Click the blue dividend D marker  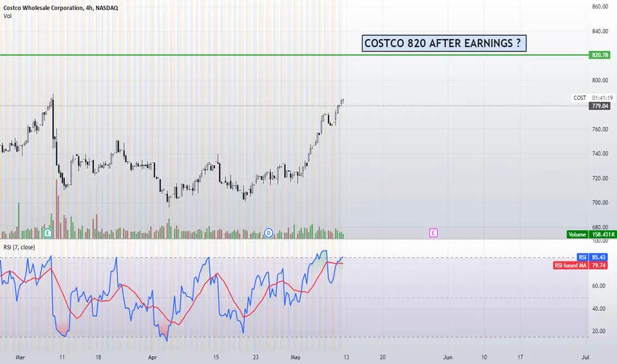click(x=268, y=233)
